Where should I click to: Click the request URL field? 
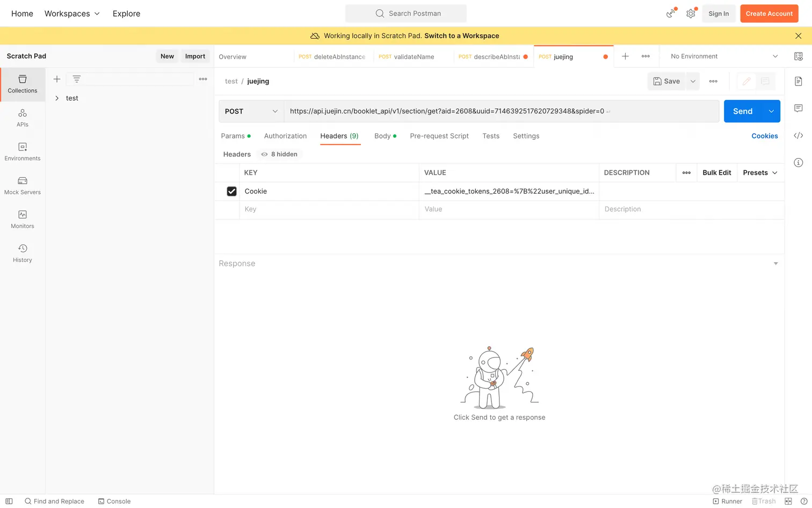502,111
